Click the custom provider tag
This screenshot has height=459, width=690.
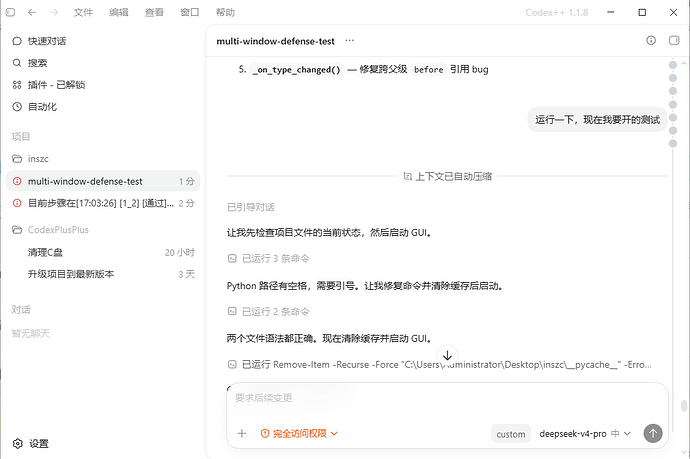point(511,434)
